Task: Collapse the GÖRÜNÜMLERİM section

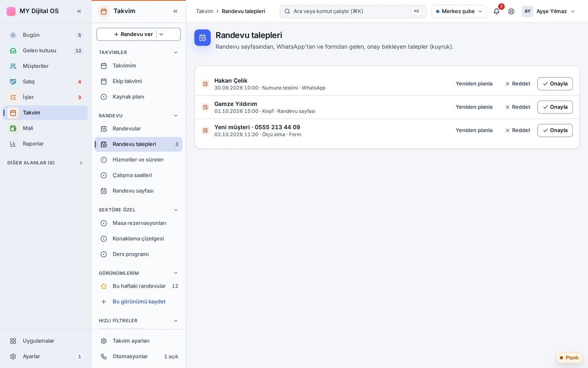Action: coord(176,273)
